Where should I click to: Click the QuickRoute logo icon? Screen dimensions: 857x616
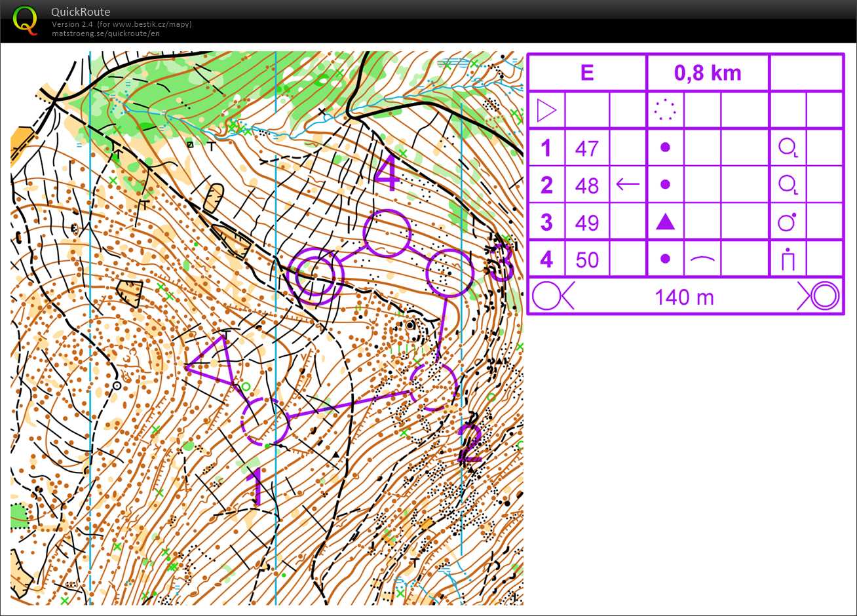click(x=25, y=20)
